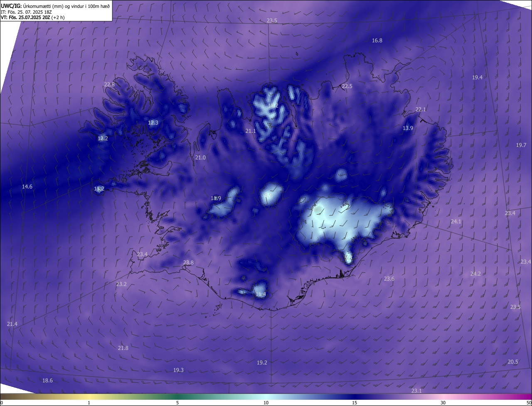This screenshot has width=532, height=406.
Task: Click the VT: Fös. 25.07.2025 20Z line
Action: (x=32, y=17)
